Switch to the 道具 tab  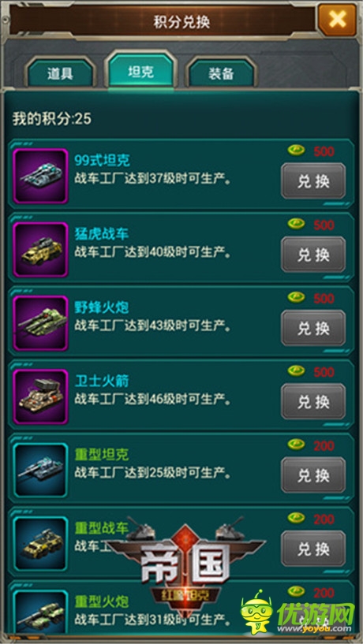(61, 73)
